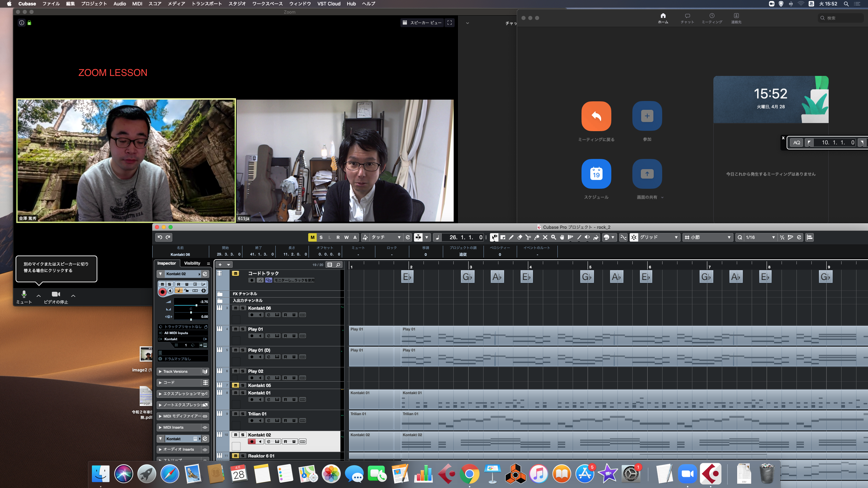The height and width of the screenshot is (488, 868).
Task: Click the Undo arrow in Cubase toolbar
Action: pyautogui.click(x=160, y=237)
